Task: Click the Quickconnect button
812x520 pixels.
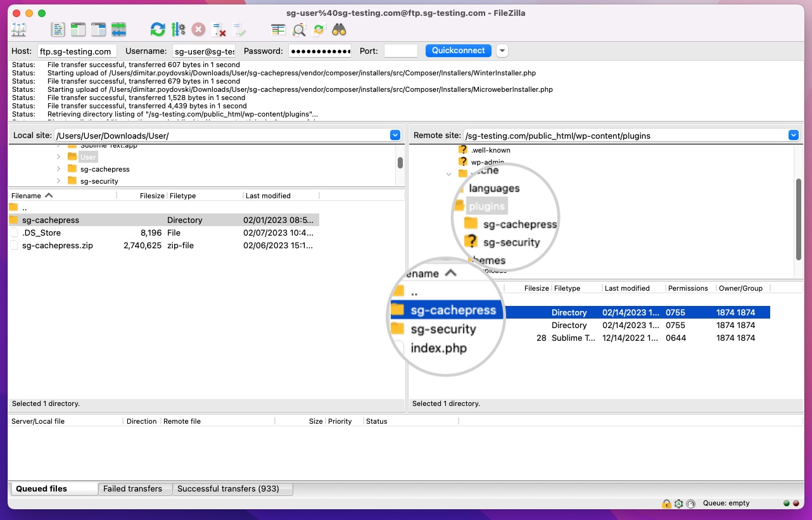Action: [x=459, y=51]
